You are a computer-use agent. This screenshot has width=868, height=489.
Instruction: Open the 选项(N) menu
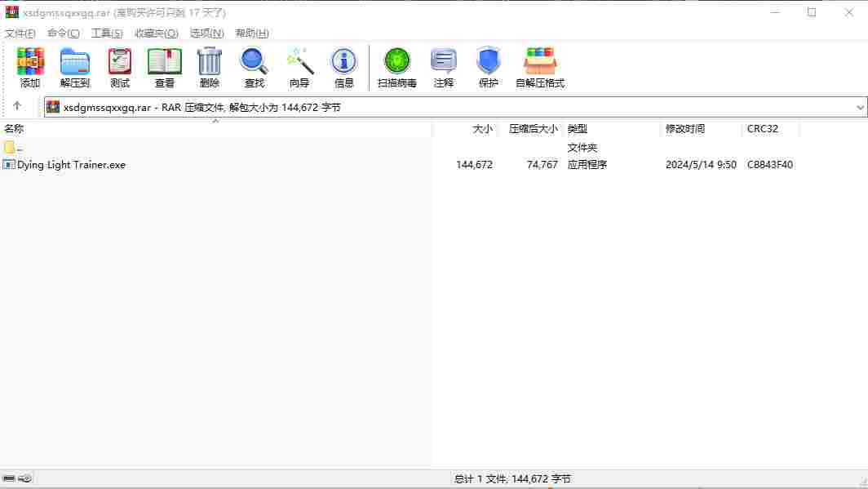[x=206, y=33]
